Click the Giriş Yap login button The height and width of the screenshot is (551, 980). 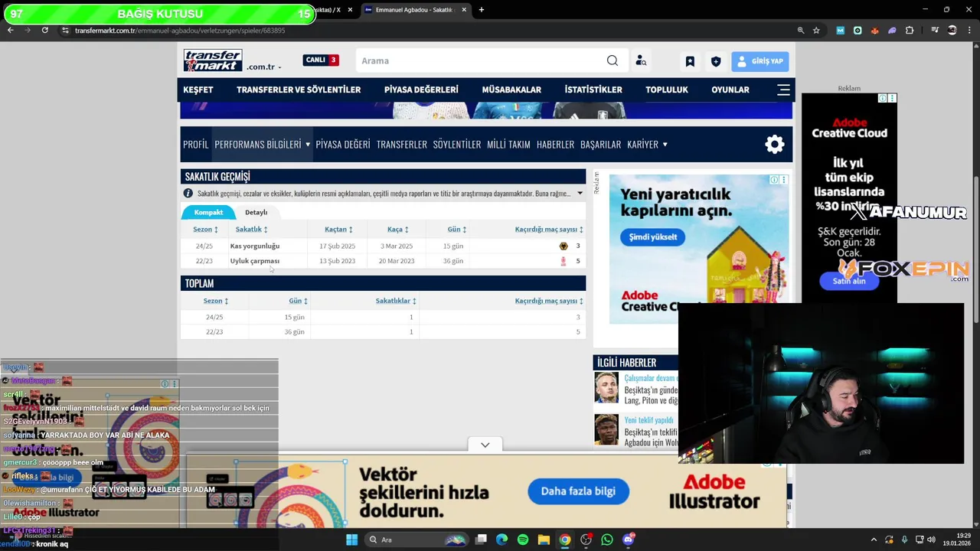[760, 61]
